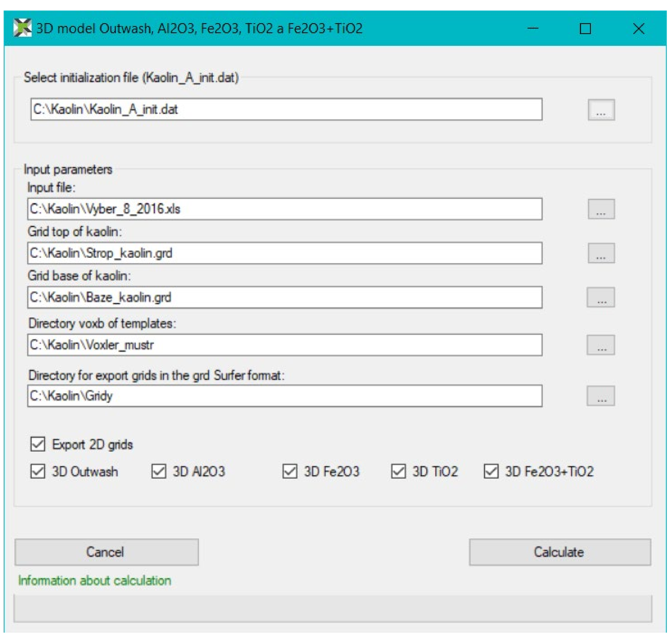Viewport: 672px width, 640px height.
Task: Browse for the initialization file
Action: coord(601,110)
